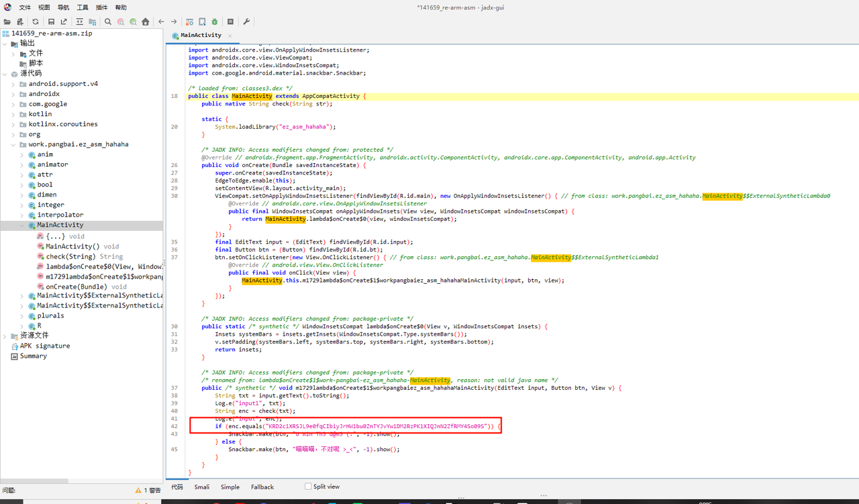The image size is (859, 504).
Task: Click the deobfuscation toolbar icon
Action: coord(189,21)
